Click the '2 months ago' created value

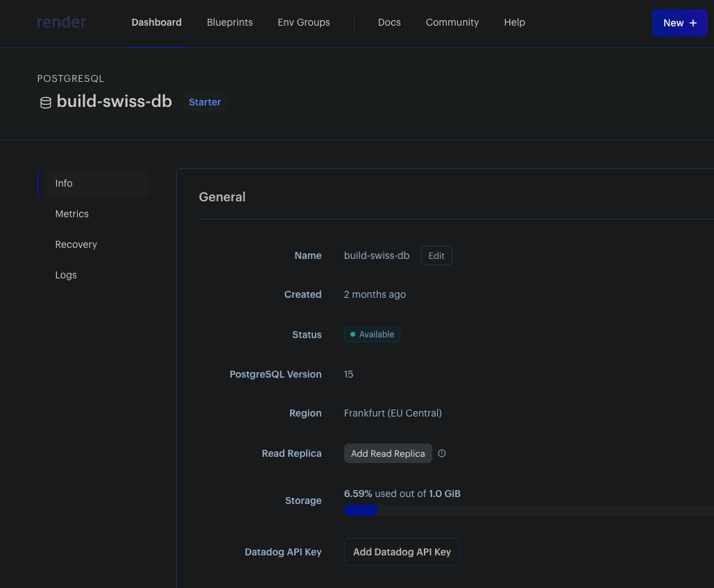point(375,294)
